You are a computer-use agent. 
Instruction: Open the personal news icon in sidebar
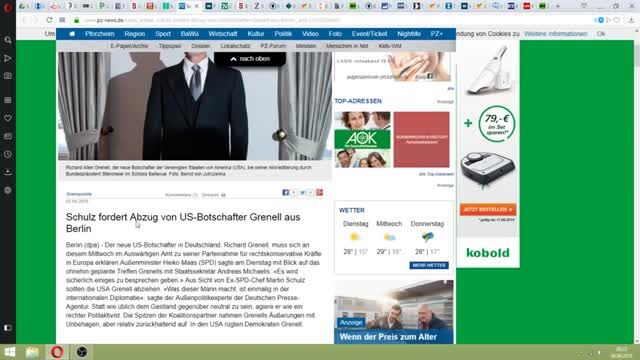pos(8,136)
